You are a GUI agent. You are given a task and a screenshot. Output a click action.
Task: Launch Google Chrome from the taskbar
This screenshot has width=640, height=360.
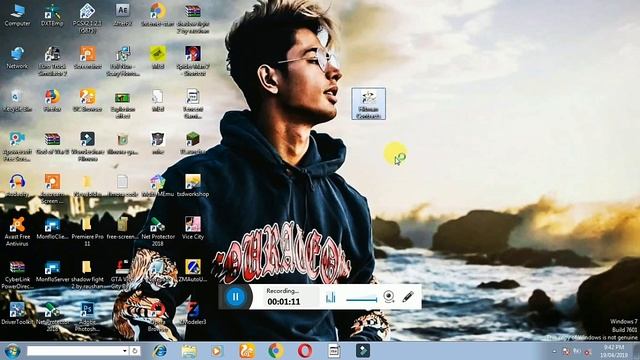click(276, 351)
